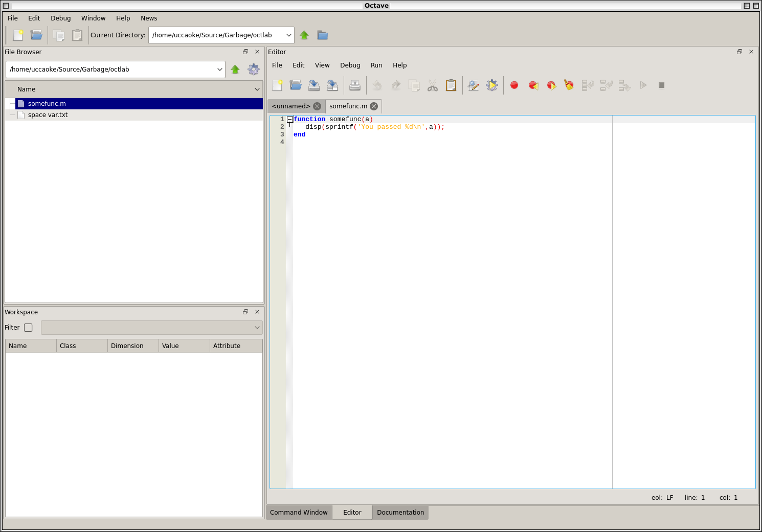
Task: Toggle breakpoint with the red circle icon
Action: point(514,85)
